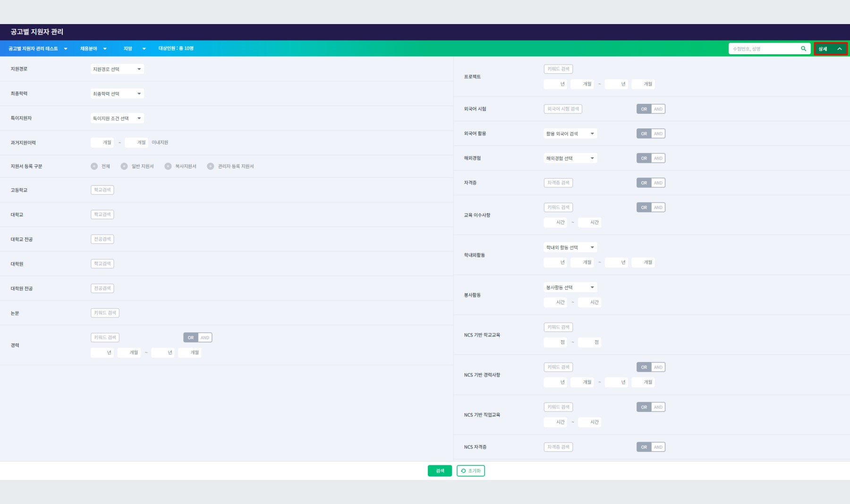Image resolution: width=850 pixels, height=504 pixels.
Task: Toggle OR/AND switch for 해외경험
Action: (x=651, y=158)
